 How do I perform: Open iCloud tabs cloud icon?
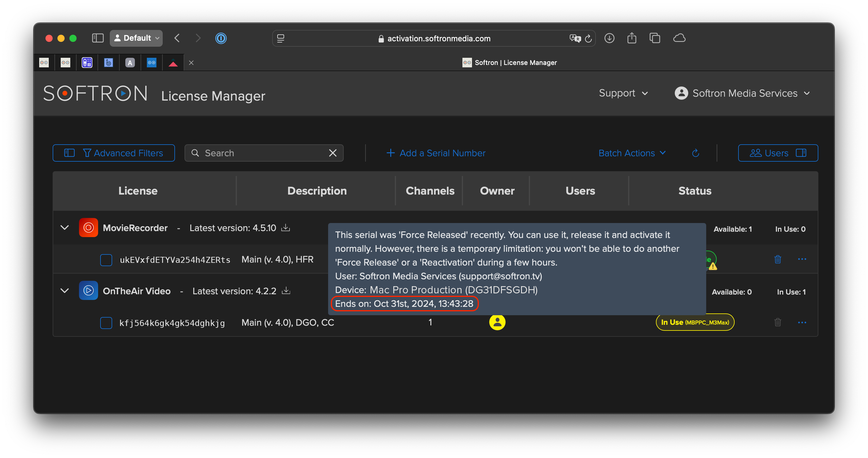679,38
